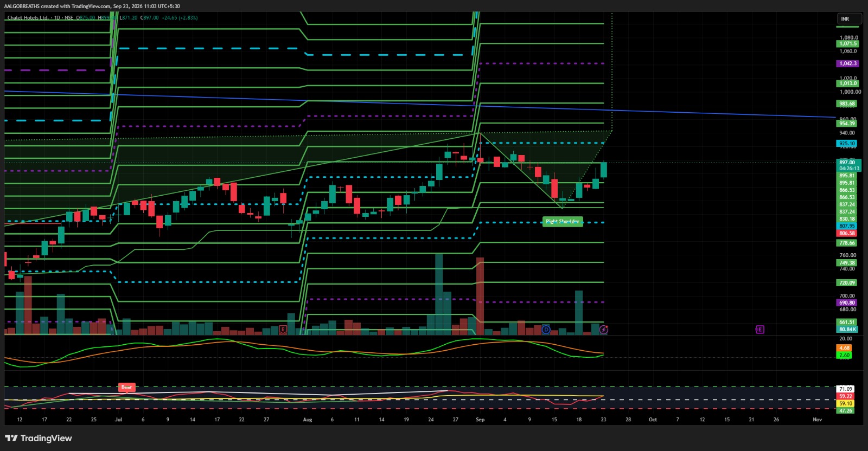Click the purple future earnings E marker
Screen dimensions: 868x451
click(x=760, y=330)
